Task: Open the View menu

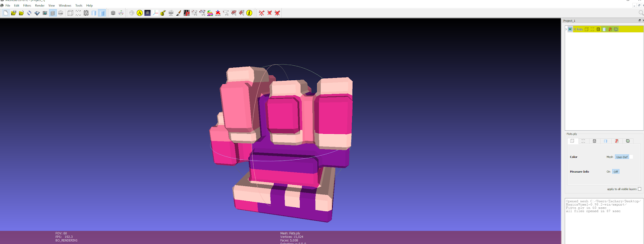Action: click(52, 6)
